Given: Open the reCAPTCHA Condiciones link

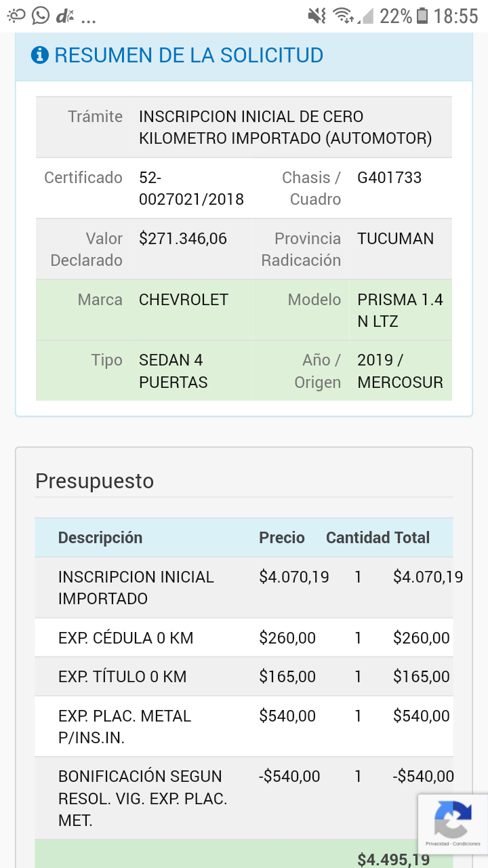Looking at the screenshot, I should point(466,844).
